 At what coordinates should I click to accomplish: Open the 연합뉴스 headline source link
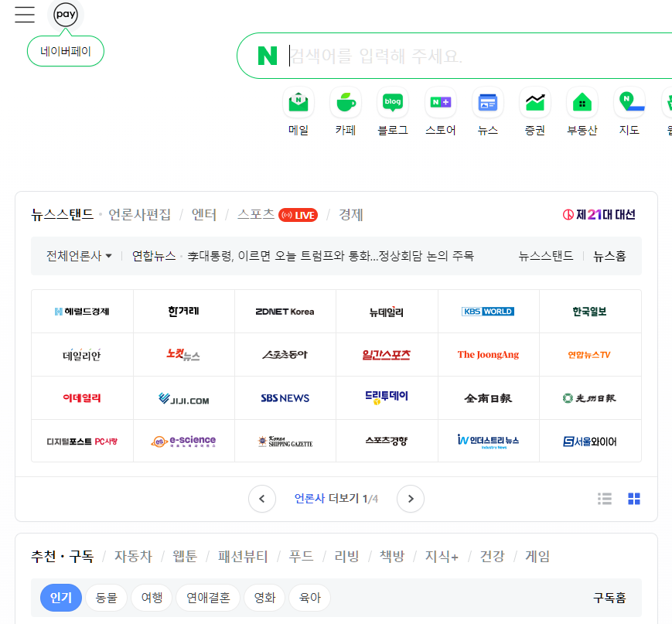[x=154, y=256]
